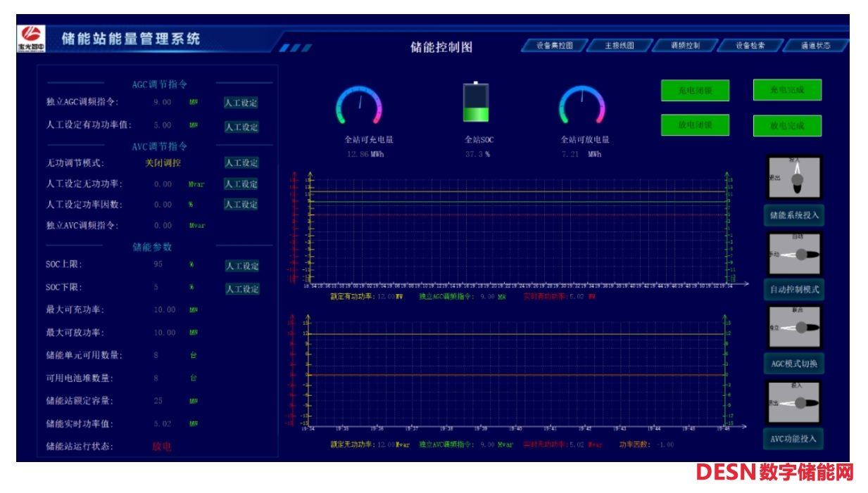This screenshot has height=493, width=868.
Task: Click the 人工设定有功功率值 value field
Action: (x=163, y=125)
